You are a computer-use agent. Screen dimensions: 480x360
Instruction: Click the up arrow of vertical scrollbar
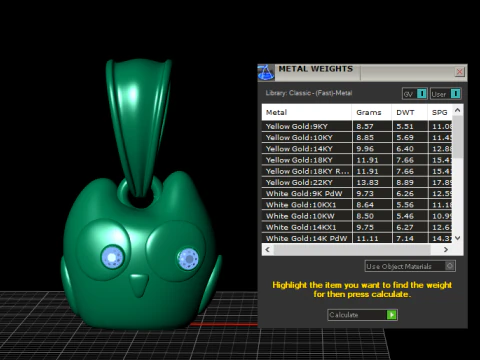458,110
